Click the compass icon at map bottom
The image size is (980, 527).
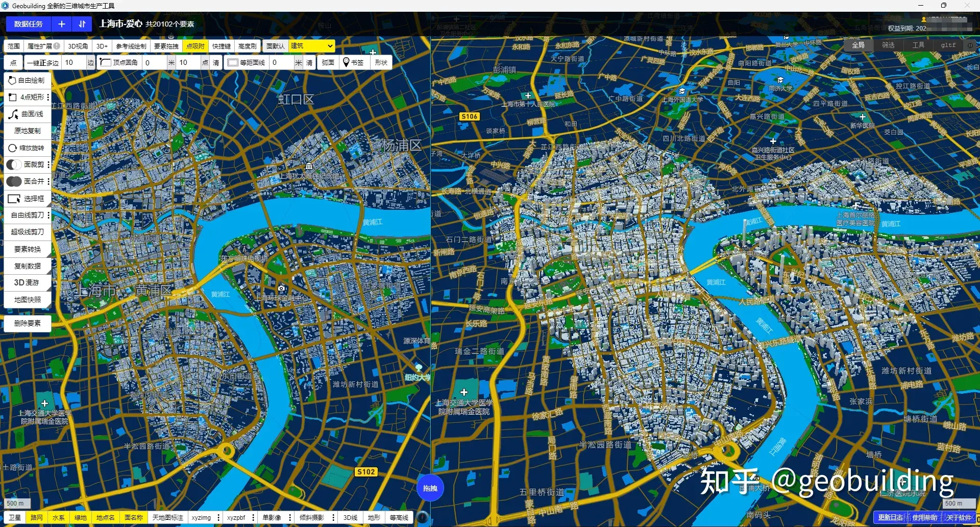422,517
